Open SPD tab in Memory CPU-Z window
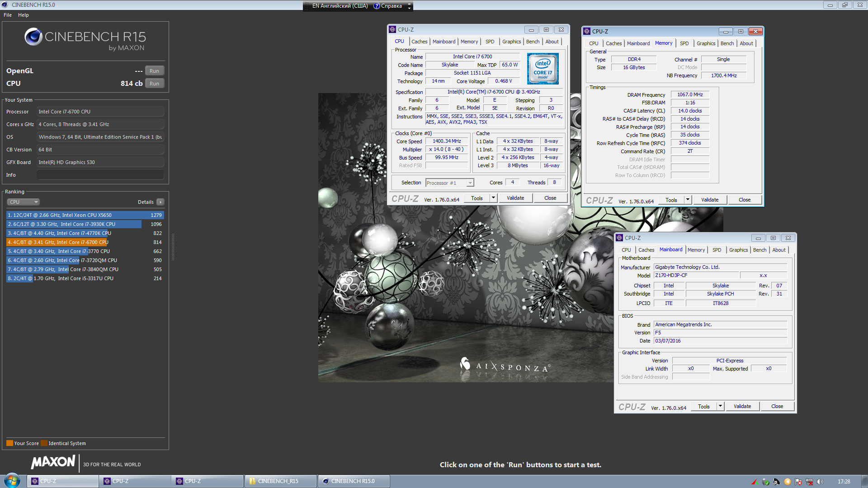The height and width of the screenshot is (488, 868). pos(684,43)
